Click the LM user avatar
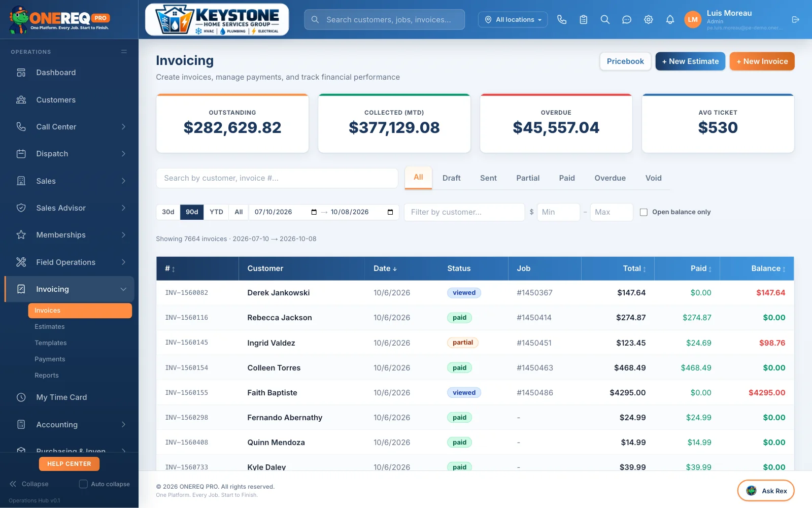The width and height of the screenshot is (812, 508). tap(693, 19)
